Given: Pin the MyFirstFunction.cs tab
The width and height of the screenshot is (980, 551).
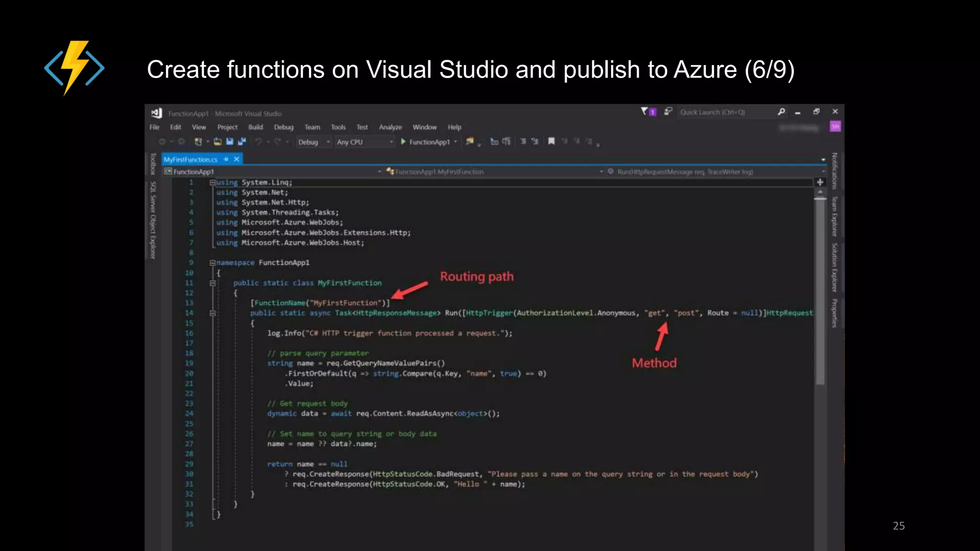Looking at the screenshot, I should pyautogui.click(x=226, y=159).
